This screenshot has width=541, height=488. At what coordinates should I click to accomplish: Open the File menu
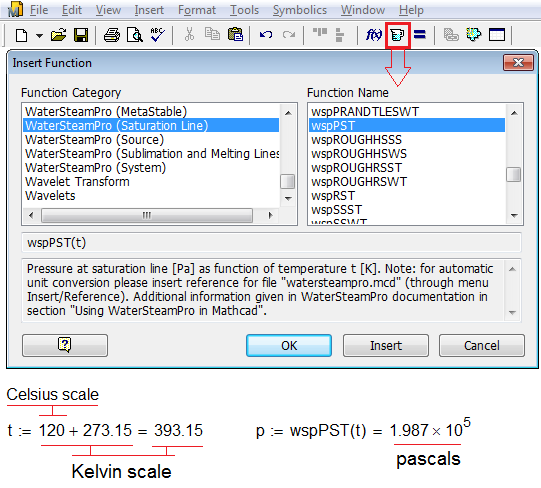(39, 10)
